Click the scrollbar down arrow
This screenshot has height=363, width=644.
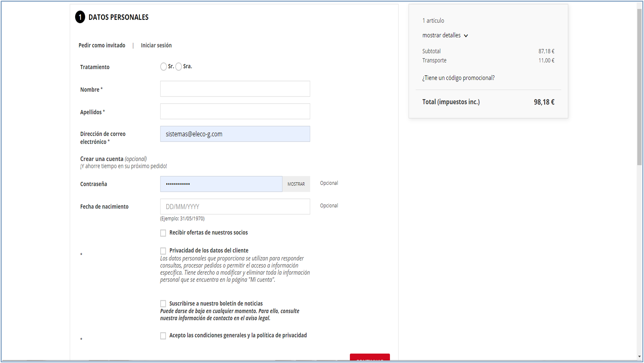[640, 357]
